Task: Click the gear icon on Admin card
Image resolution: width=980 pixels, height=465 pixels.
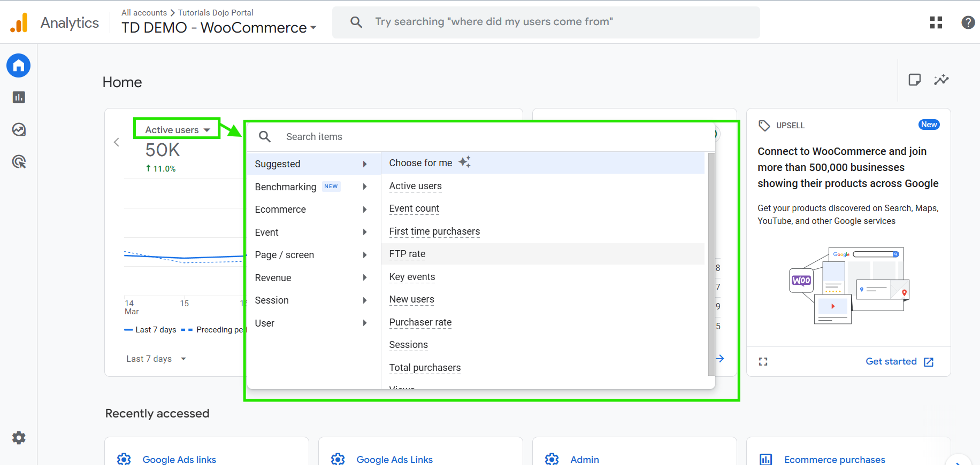Action: pyautogui.click(x=552, y=459)
